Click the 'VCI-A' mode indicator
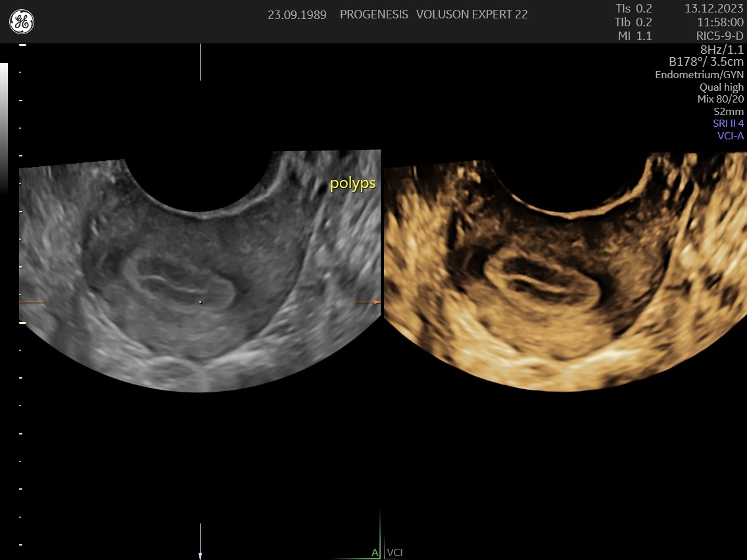Viewport: 747px width, 560px height. pos(730,136)
